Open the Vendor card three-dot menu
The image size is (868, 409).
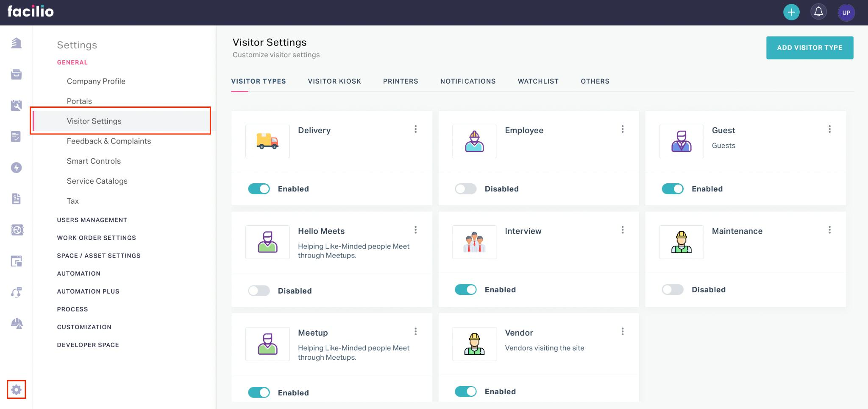[x=622, y=331]
